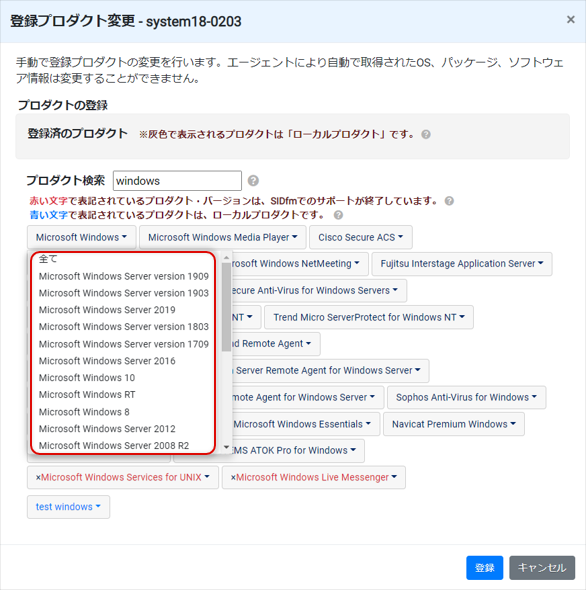Image resolution: width=586 pixels, height=590 pixels.
Task: Open Trend Micro ServerProtect for Windows NT dropdown
Action: click(369, 317)
